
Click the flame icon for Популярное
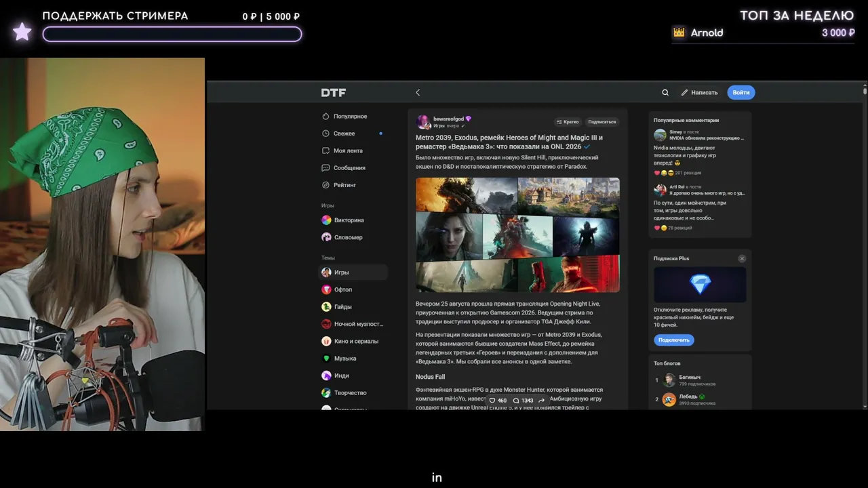[x=326, y=117]
